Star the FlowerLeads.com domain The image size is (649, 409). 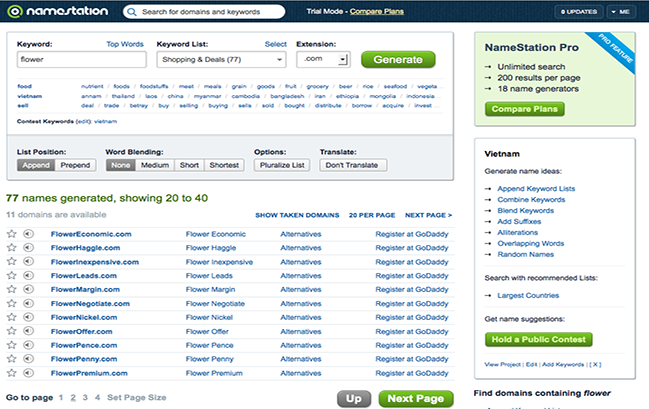tap(12, 275)
